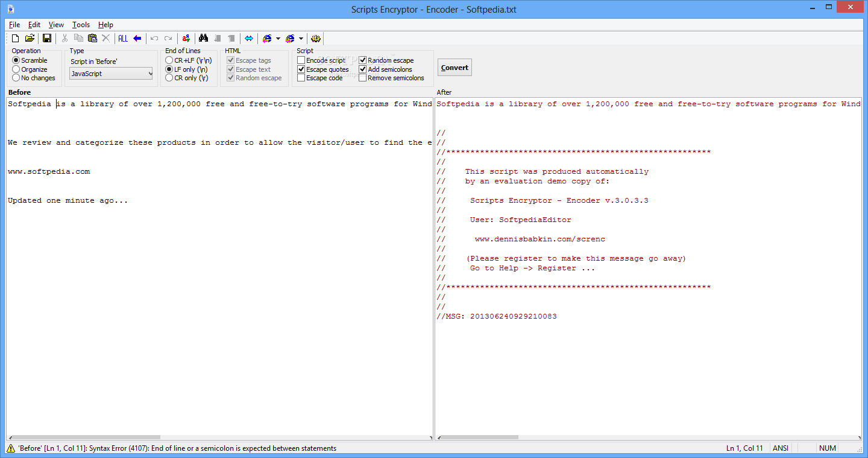Click the application icon in title bar
This screenshot has height=458, width=868.
coord(11,9)
